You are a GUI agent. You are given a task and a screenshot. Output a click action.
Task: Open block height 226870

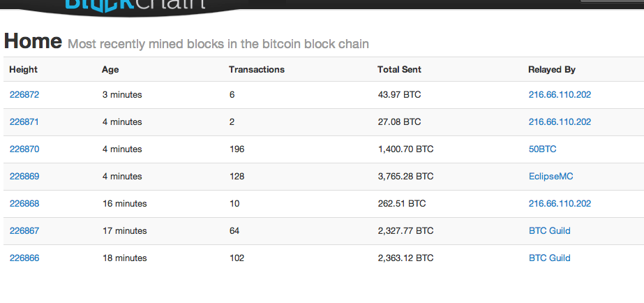(24, 149)
